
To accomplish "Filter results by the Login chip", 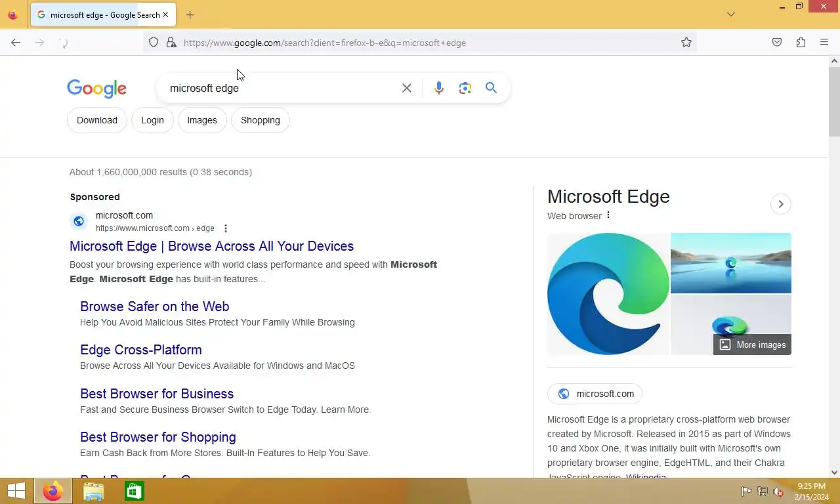I will (x=152, y=120).
